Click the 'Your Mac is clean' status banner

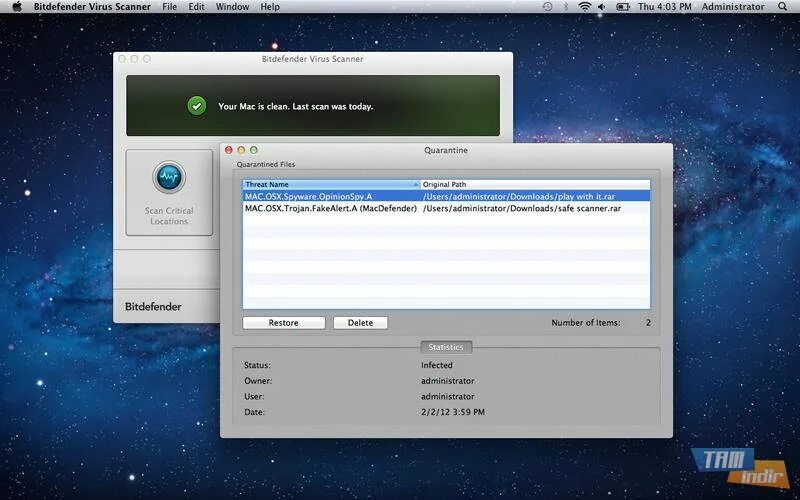pos(313,106)
